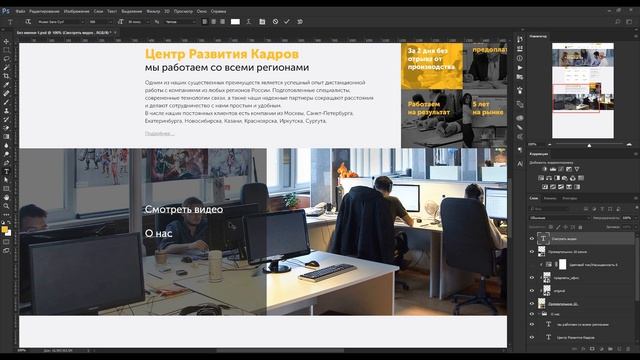Click the Navigator zoom slider handle
The width and height of the screenshot is (640, 360).
point(589,145)
